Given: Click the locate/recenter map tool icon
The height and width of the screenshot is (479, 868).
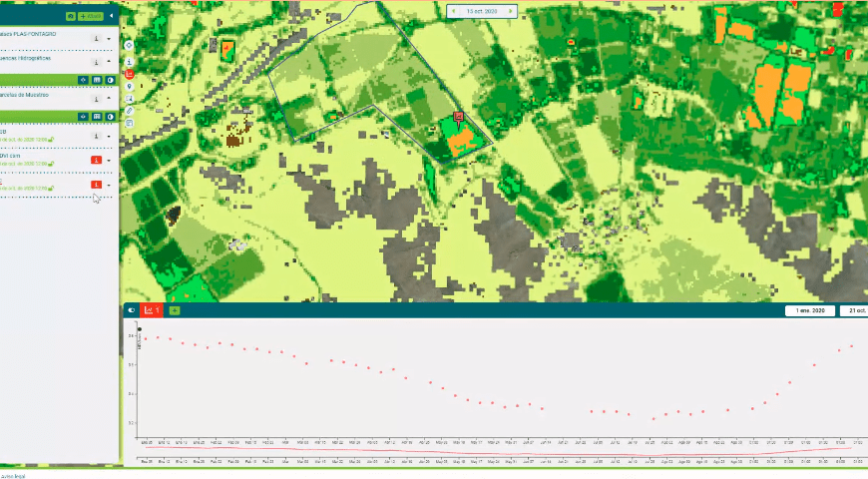Looking at the screenshot, I should [129, 45].
